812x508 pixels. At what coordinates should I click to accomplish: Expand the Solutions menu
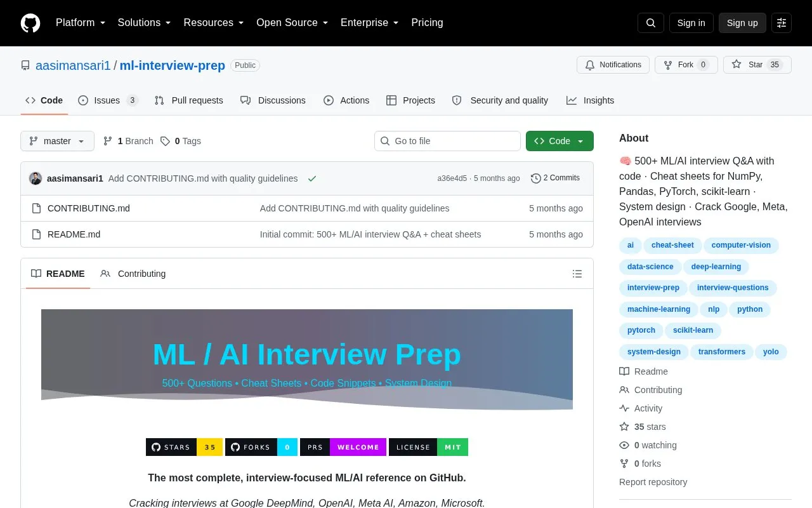(x=144, y=23)
